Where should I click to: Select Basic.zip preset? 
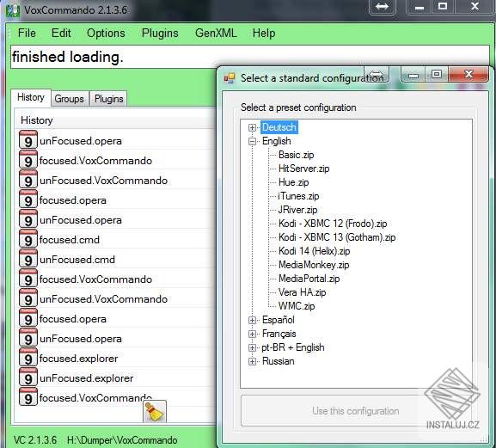[296, 155]
